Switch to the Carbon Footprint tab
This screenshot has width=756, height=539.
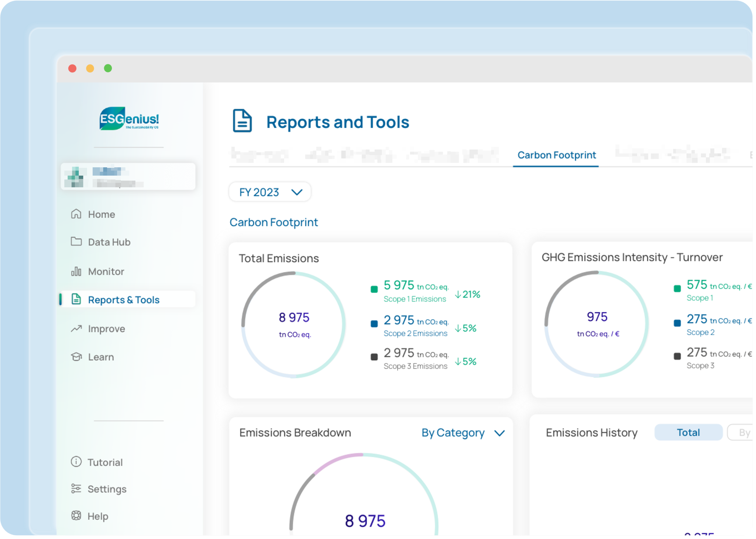(x=556, y=155)
